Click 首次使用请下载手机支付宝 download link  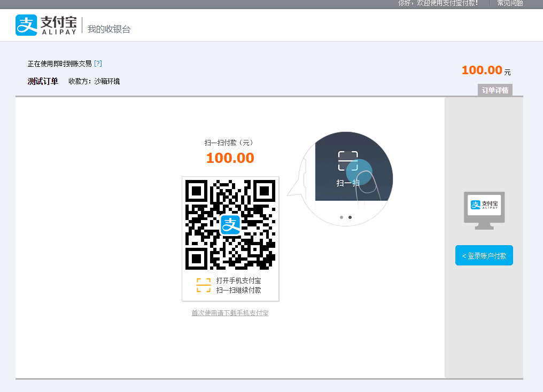(x=230, y=313)
